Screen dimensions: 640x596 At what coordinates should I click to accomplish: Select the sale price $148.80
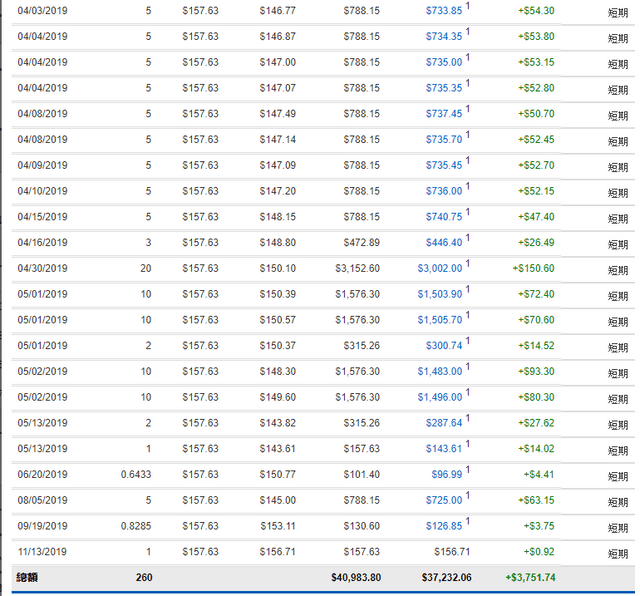coord(278,242)
